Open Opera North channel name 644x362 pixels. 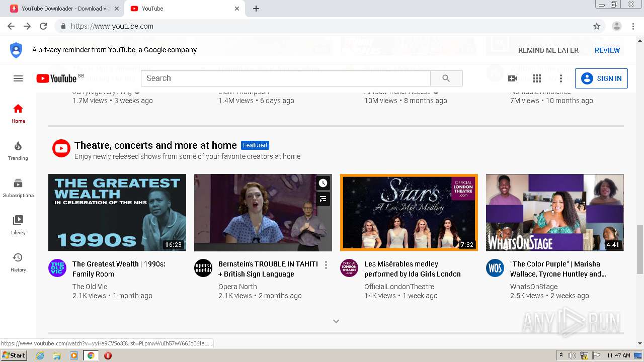point(237,287)
